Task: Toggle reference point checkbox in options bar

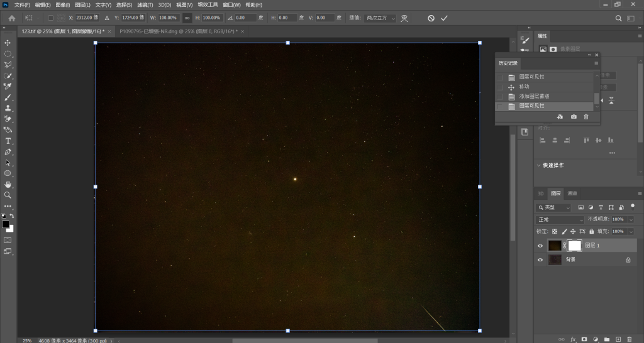Action: (x=50, y=18)
